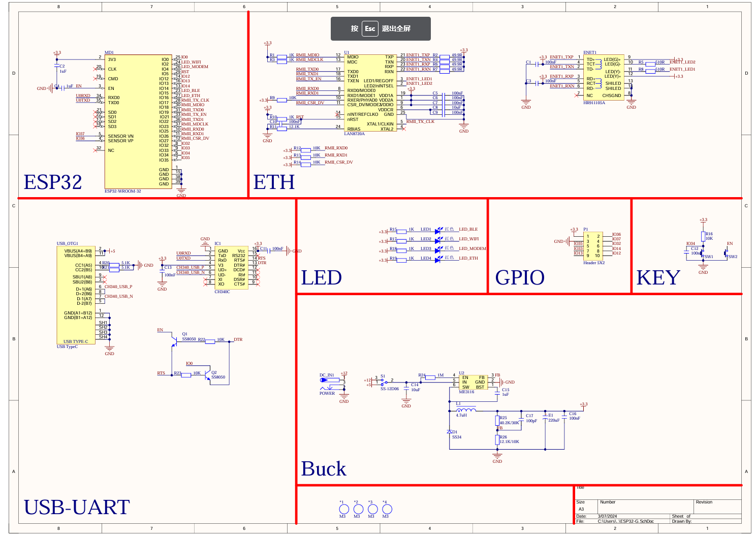The height and width of the screenshot is (537, 756).
Task: Select slide switch S1 SS-12D06
Action: 384,382
